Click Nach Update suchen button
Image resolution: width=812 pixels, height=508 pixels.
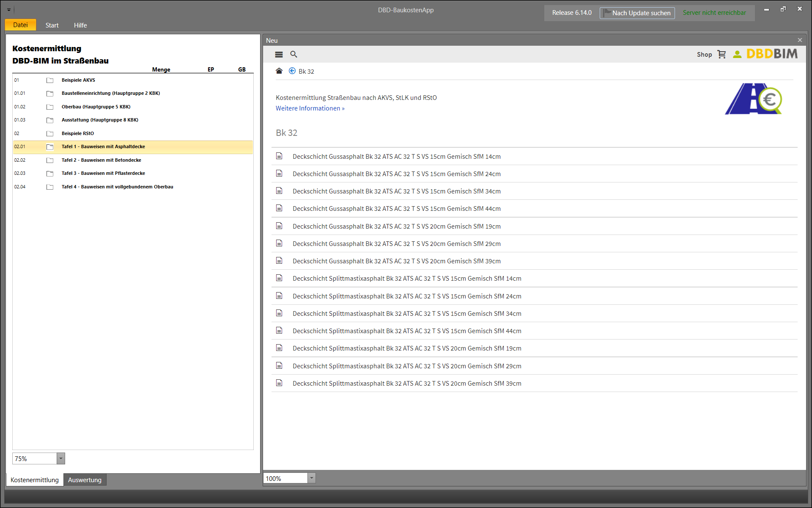point(637,13)
